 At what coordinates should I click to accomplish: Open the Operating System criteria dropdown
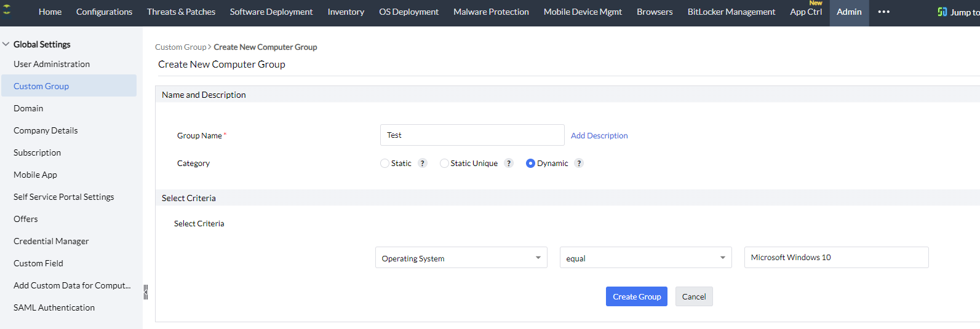click(461, 258)
